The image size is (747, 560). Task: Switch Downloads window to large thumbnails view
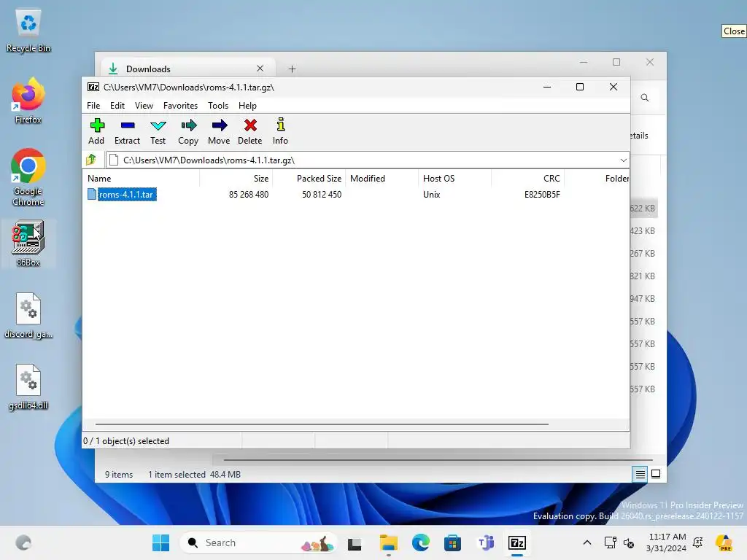tap(656, 474)
